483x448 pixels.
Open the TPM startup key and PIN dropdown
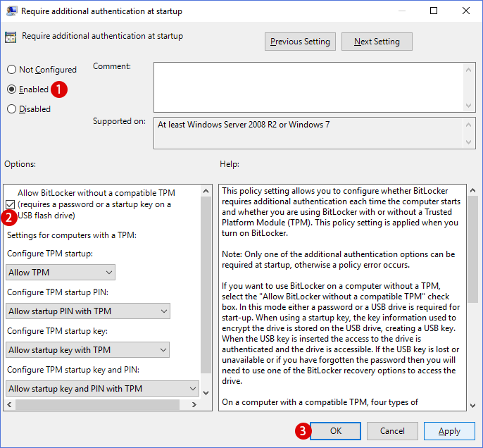[x=102, y=389]
